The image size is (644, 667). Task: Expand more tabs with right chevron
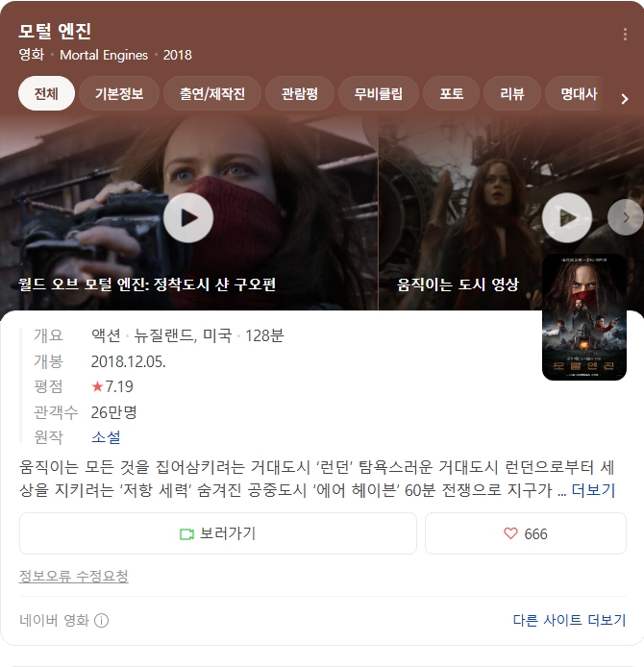[x=625, y=99]
